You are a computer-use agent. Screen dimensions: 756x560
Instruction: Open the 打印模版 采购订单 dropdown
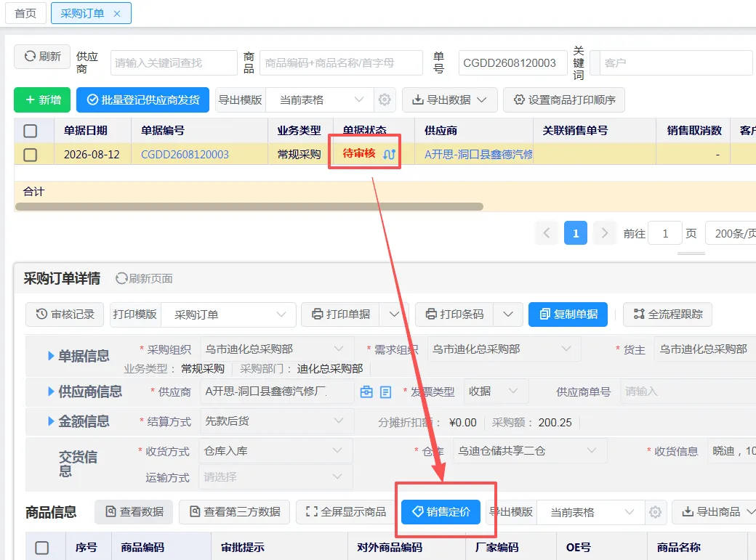click(x=228, y=315)
